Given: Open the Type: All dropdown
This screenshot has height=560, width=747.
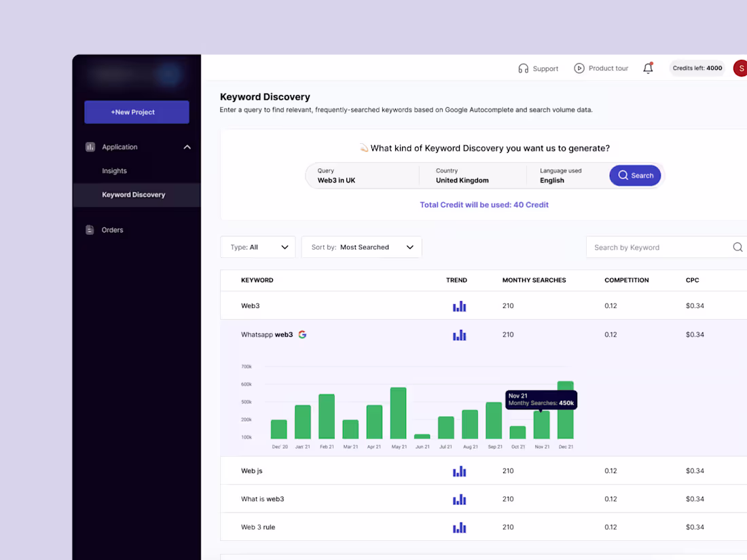Looking at the screenshot, I should [x=257, y=247].
